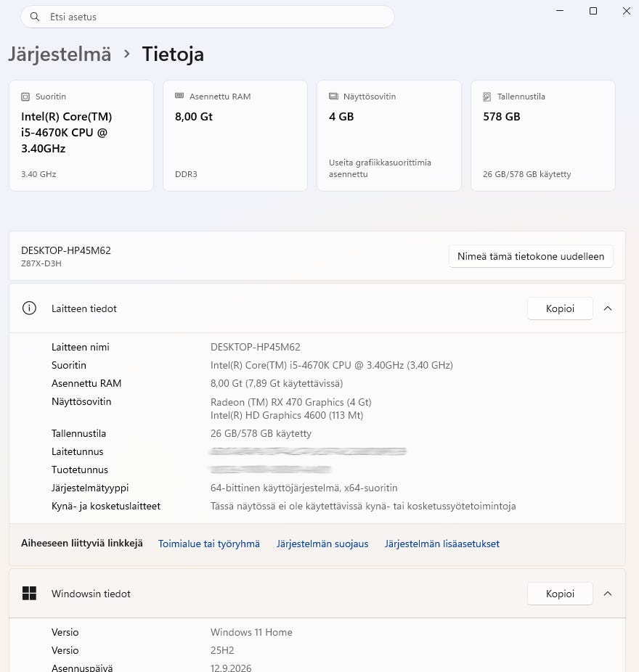Select 8,00 Gt (7,89 Gt käytettävissä) text
Image resolution: width=639 pixels, height=672 pixels.
(x=277, y=384)
